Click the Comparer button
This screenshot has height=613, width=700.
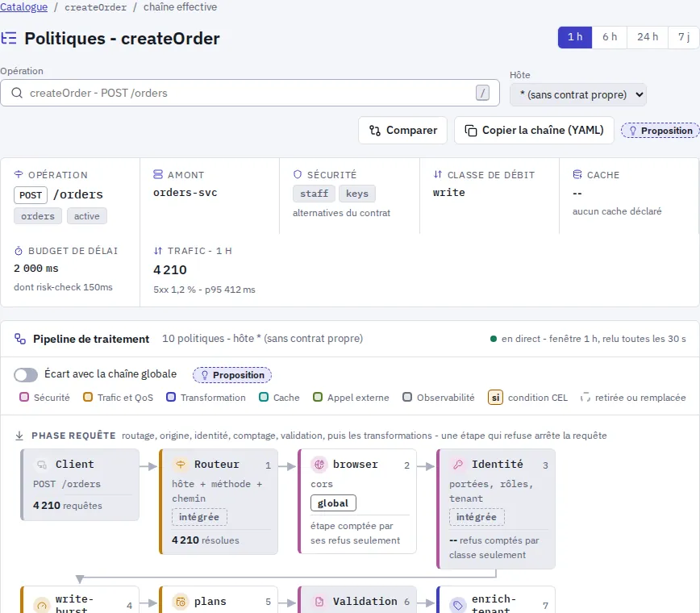coord(402,131)
